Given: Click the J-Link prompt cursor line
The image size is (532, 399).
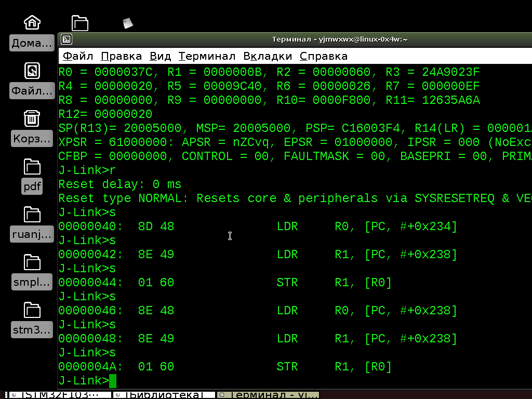Looking at the screenshot, I should click(x=87, y=381).
